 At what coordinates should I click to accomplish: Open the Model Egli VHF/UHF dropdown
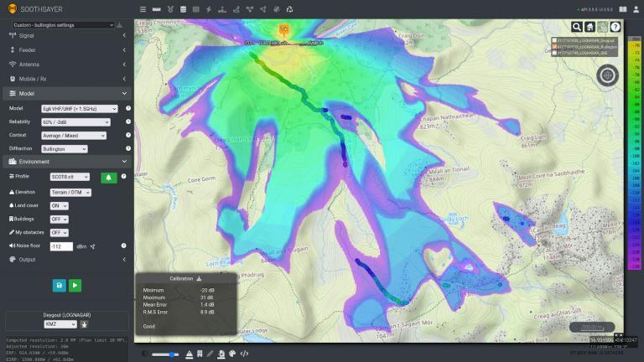[x=80, y=109]
